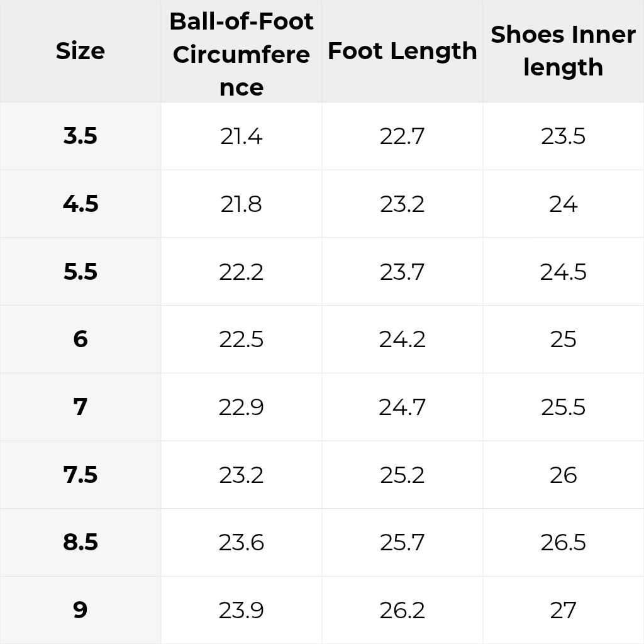Click the 23.6 circumference cell
This screenshot has width=644, height=644.
click(241, 543)
